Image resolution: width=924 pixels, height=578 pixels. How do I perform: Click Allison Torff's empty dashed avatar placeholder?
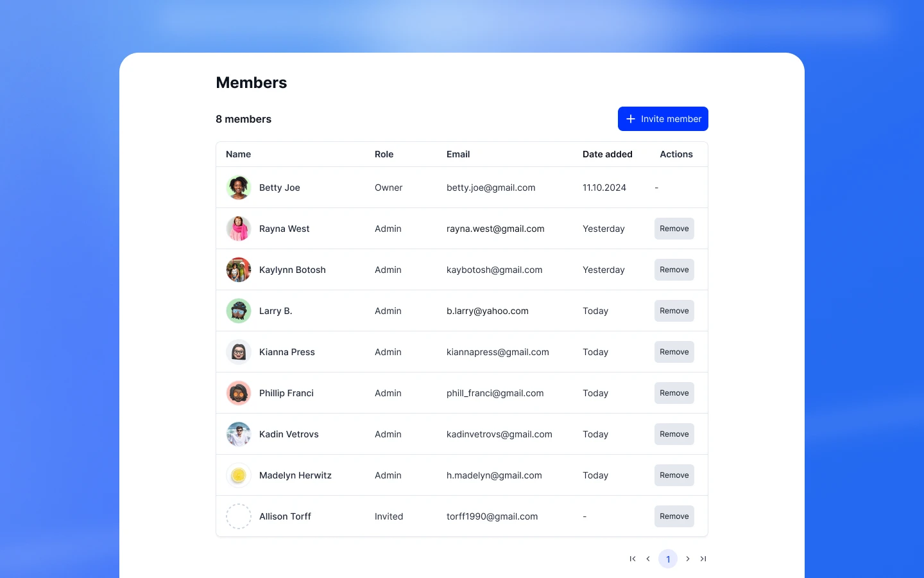(x=239, y=516)
